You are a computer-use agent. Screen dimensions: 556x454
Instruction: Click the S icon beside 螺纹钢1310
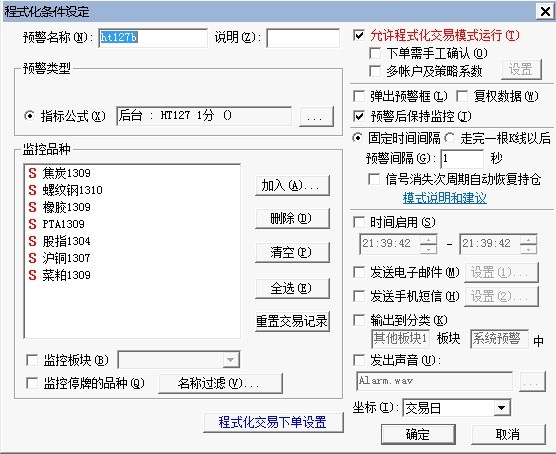tap(32, 190)
